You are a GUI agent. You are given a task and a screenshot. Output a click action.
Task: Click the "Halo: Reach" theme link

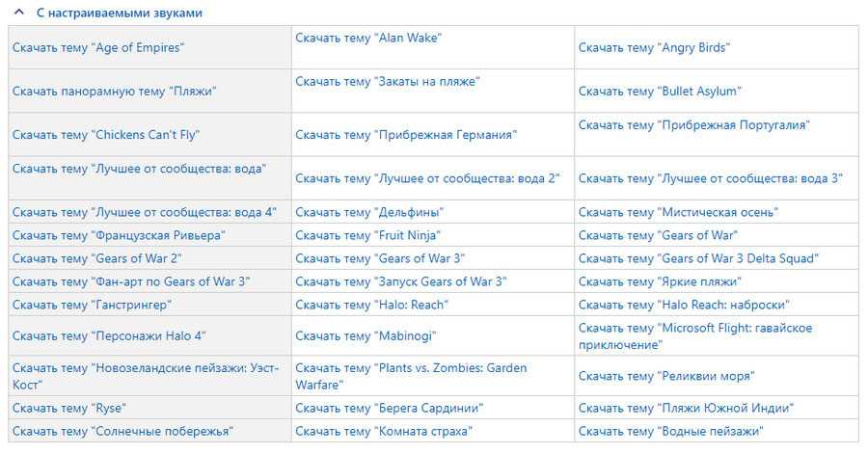[x=371, y=305]
